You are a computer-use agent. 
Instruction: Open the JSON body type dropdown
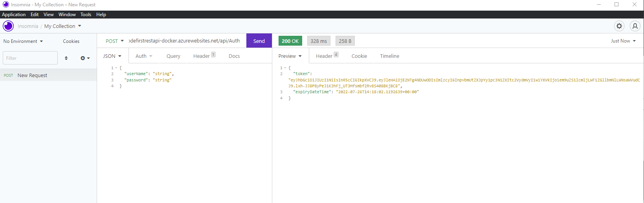[112, 56]
